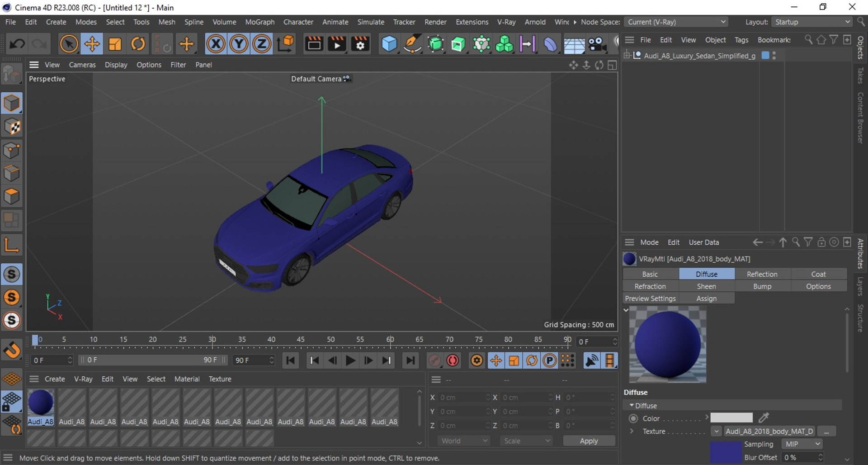This screenshot has height=465, width=868.
Task: Toggle X axis lock
Action: click(x=216, y=44)
